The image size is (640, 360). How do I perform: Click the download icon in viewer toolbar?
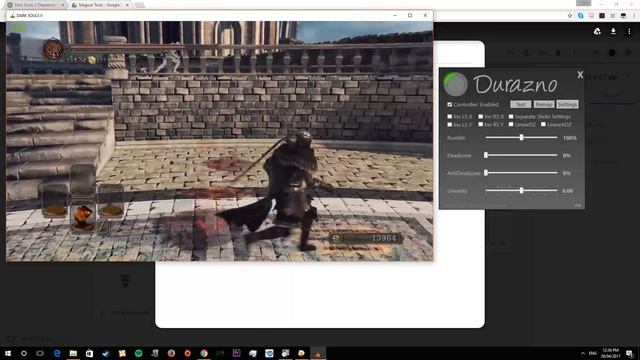[613, 31]
